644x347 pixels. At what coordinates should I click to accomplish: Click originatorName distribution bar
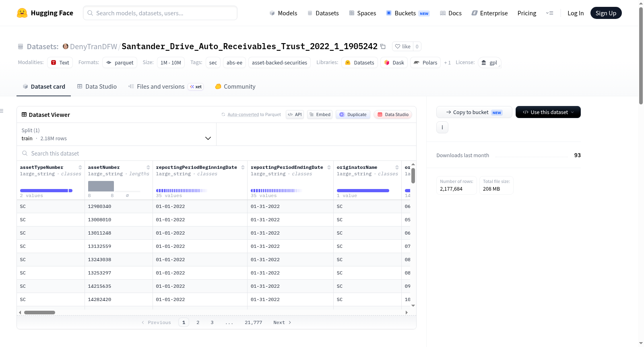tap(363, 191)
